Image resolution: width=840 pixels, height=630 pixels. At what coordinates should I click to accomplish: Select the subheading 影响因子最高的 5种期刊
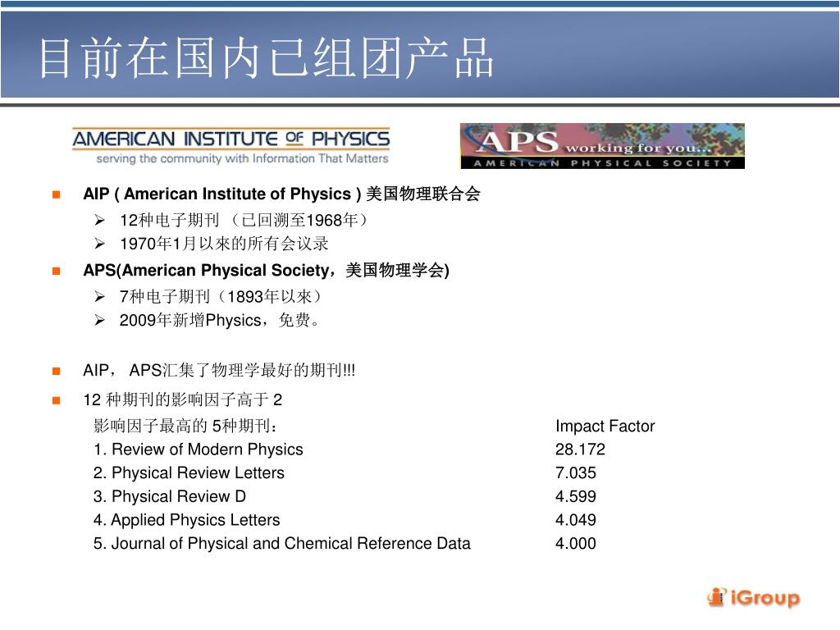click(x=186, y=426)
